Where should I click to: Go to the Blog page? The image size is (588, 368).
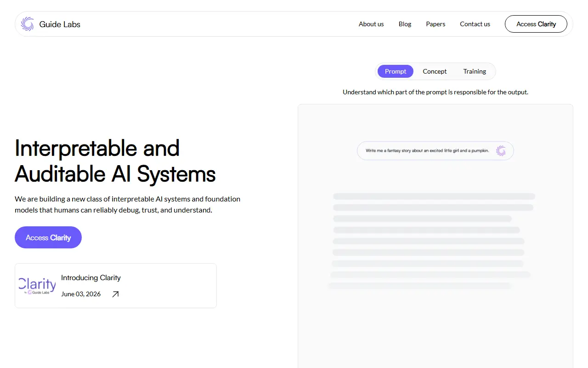point(405,24)
